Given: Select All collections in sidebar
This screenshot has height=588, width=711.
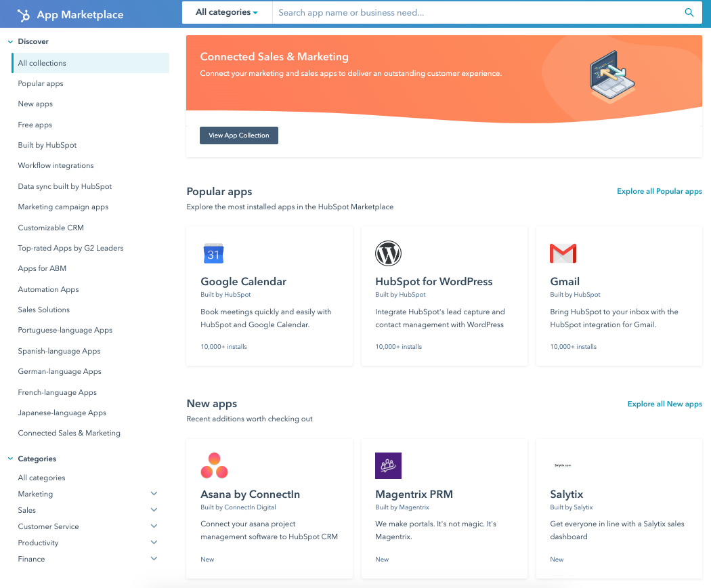Looking at the screenshot, I should (91, 63).
